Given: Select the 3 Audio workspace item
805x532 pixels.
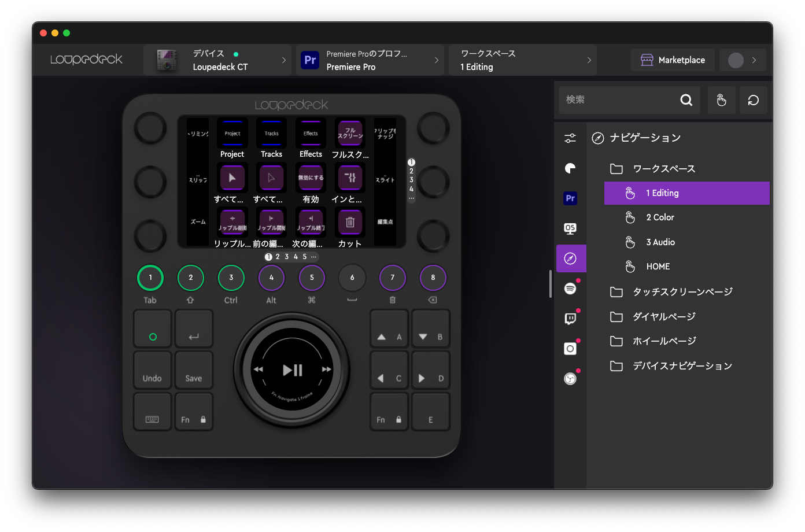Looking at the screenshot, I should [687, 242].
